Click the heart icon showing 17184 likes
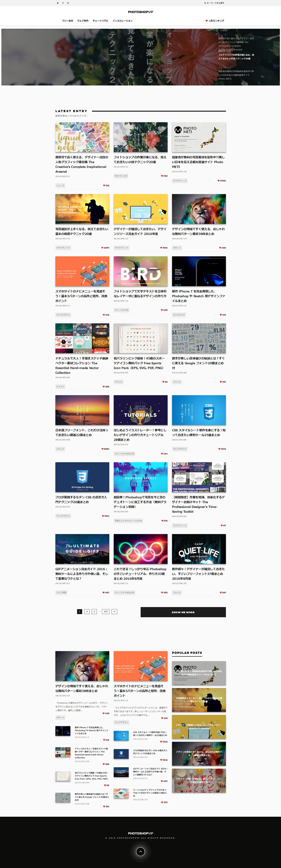This screenshot has width=281, height=868. [218, 181]
